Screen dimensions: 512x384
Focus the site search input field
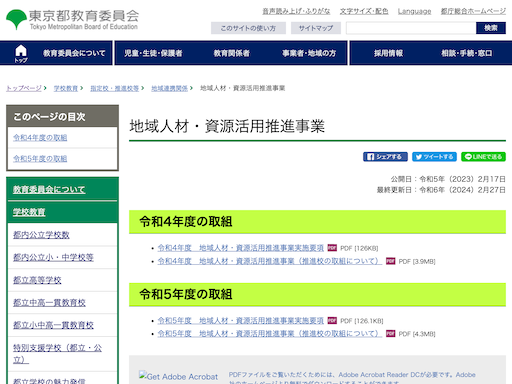411,28
